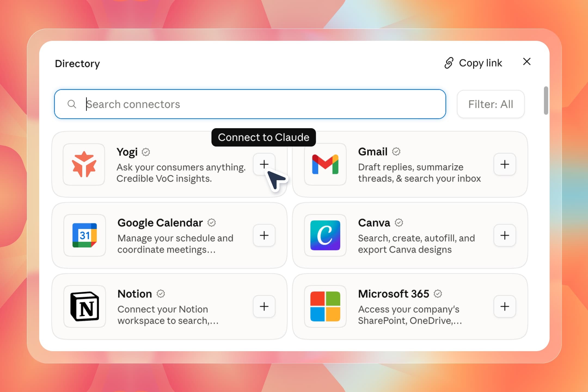Click verified badge beside Microsoft 365
The width and height of the screenshot is (588, 392).
438,294
